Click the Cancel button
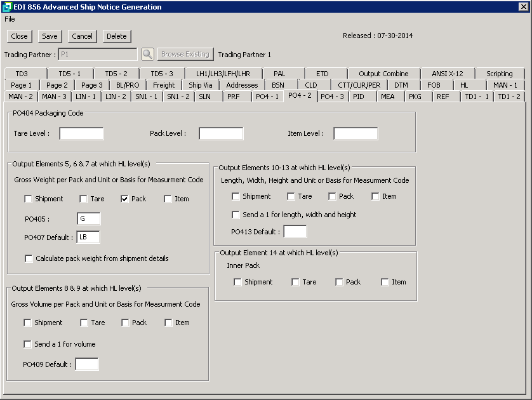This screenshot has width=532, height=400. pyautogui.click(x=82, y=37)
